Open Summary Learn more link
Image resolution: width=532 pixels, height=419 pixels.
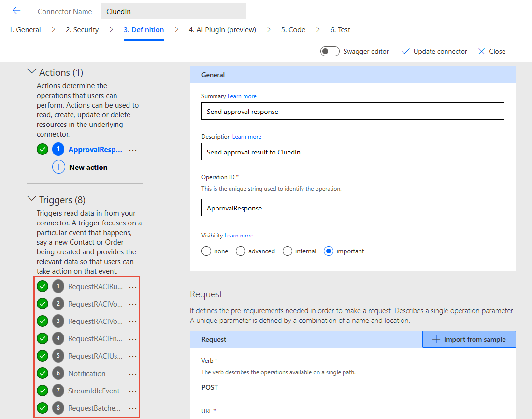click(x=242, y=96)
